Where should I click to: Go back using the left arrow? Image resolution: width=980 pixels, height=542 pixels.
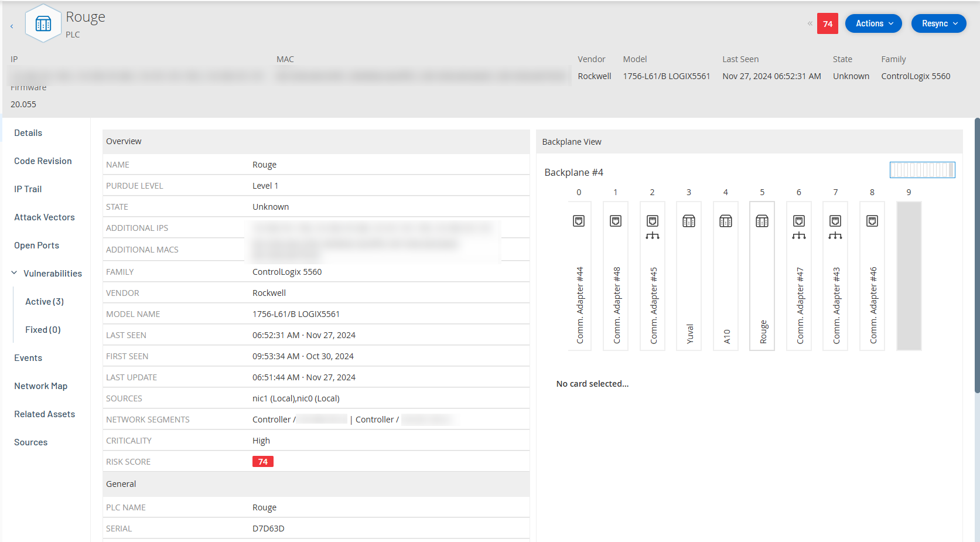tap(12, 26)
